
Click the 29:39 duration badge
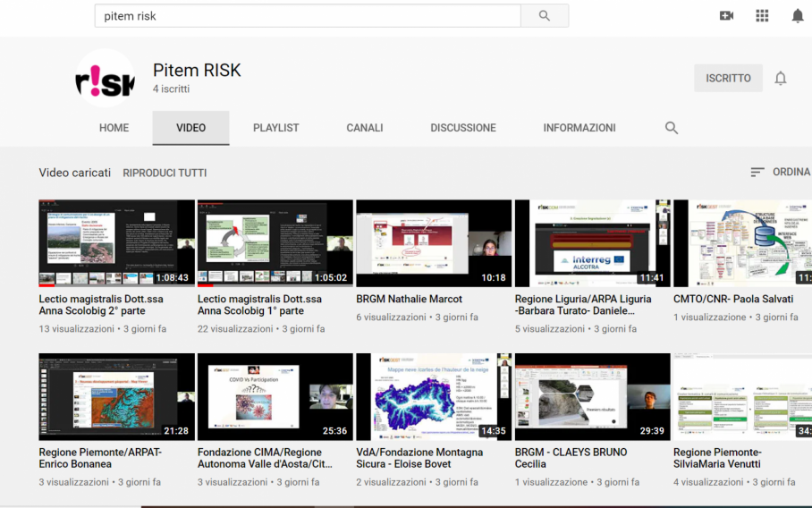pos(651,431)
